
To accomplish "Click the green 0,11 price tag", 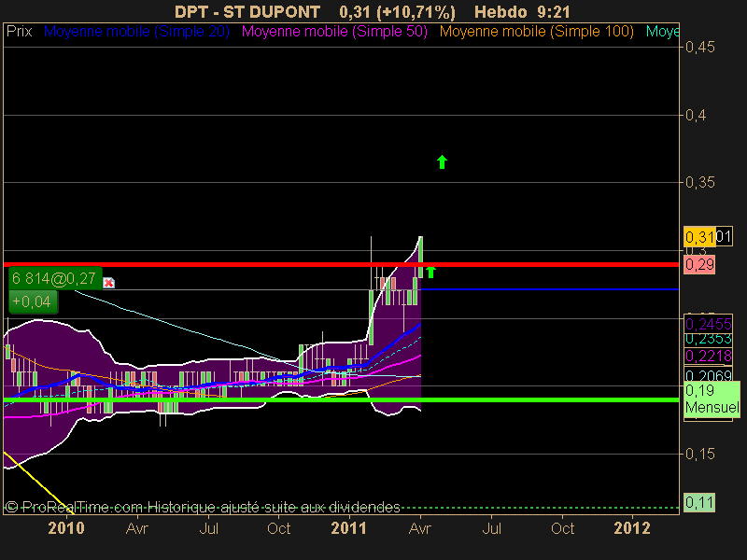I will 699,502.
